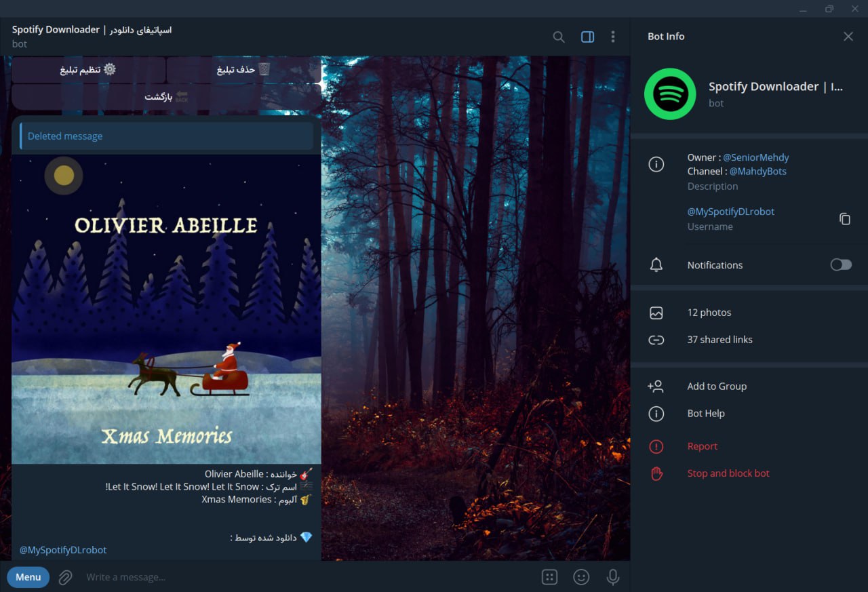
Task: Click the Bot Info panel title
Action: point(666,37)
